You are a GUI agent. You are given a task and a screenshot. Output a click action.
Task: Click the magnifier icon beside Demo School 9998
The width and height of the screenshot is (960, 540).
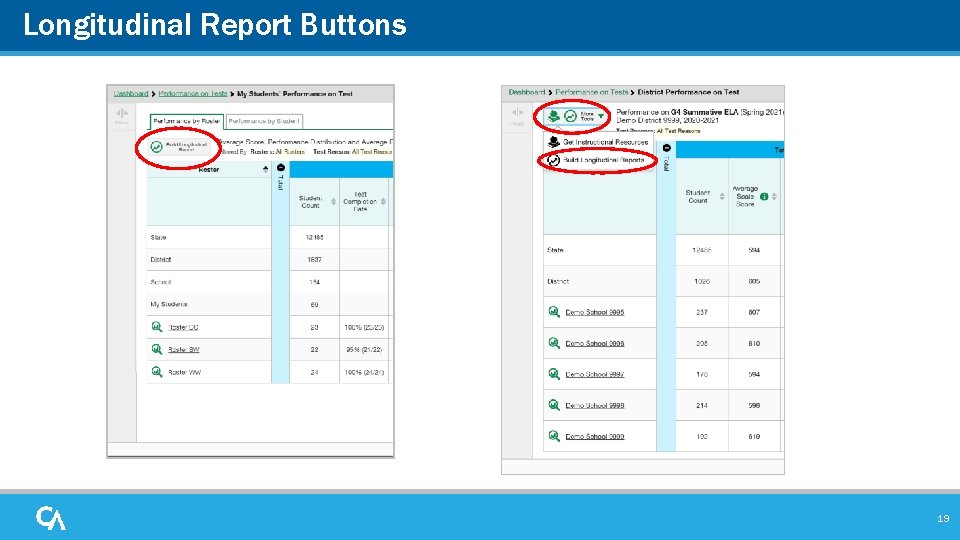pos(554,405)
